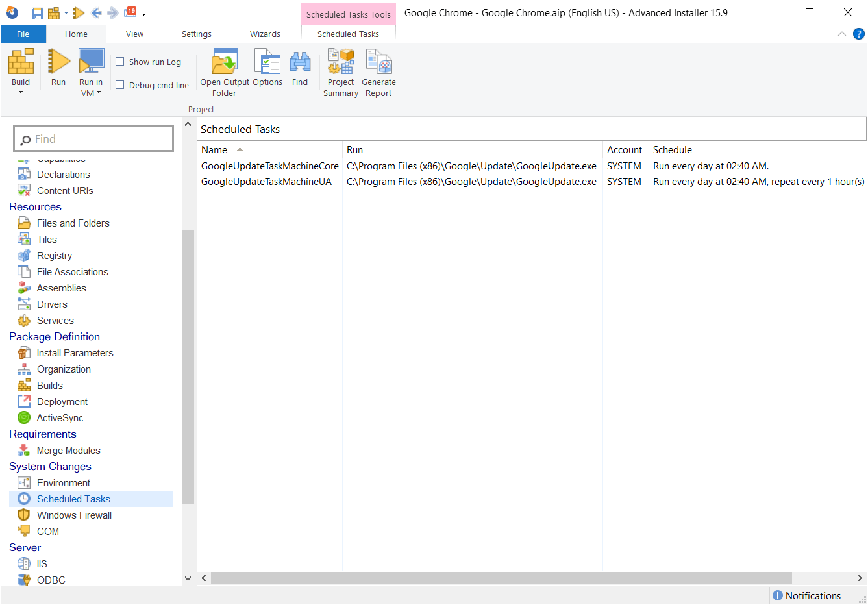The width and height of the screenshot is (868, 605).
Task: Enable Debug cmd line checkbox
Action: tap(120, 85)
